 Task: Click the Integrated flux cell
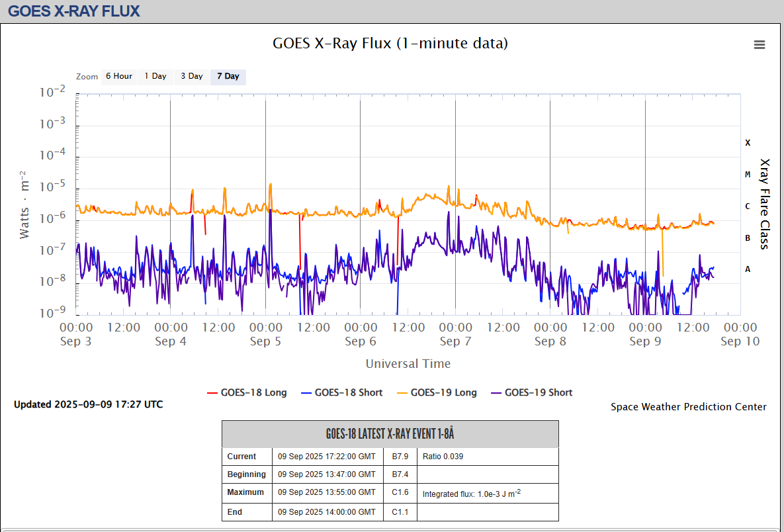(471, 494)
